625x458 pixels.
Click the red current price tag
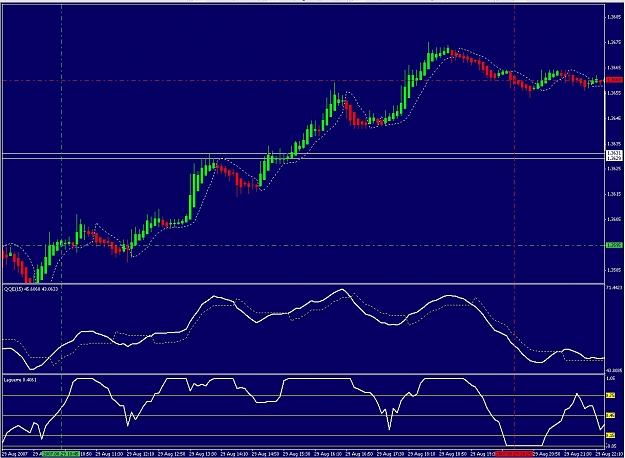coord(613,80)
